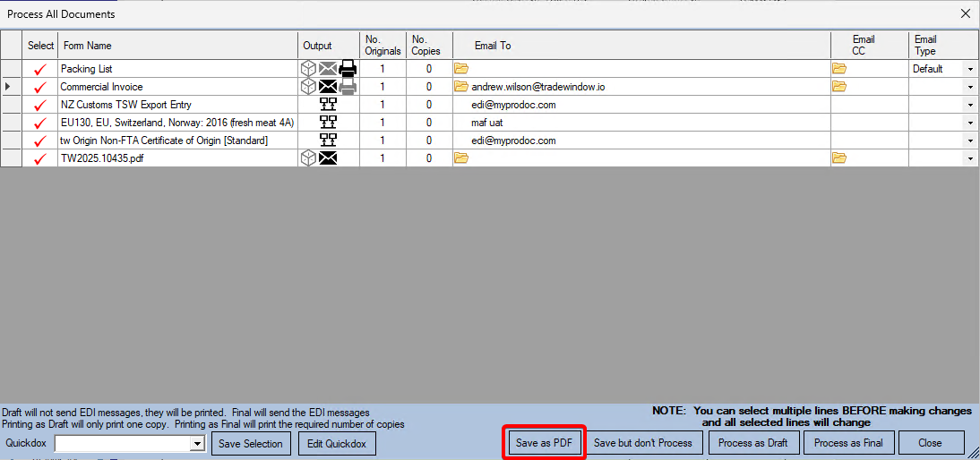Open Email Type dropdown for Packing List
The width and height of the screenshot is (980, 460).
[x=970, y=69]
